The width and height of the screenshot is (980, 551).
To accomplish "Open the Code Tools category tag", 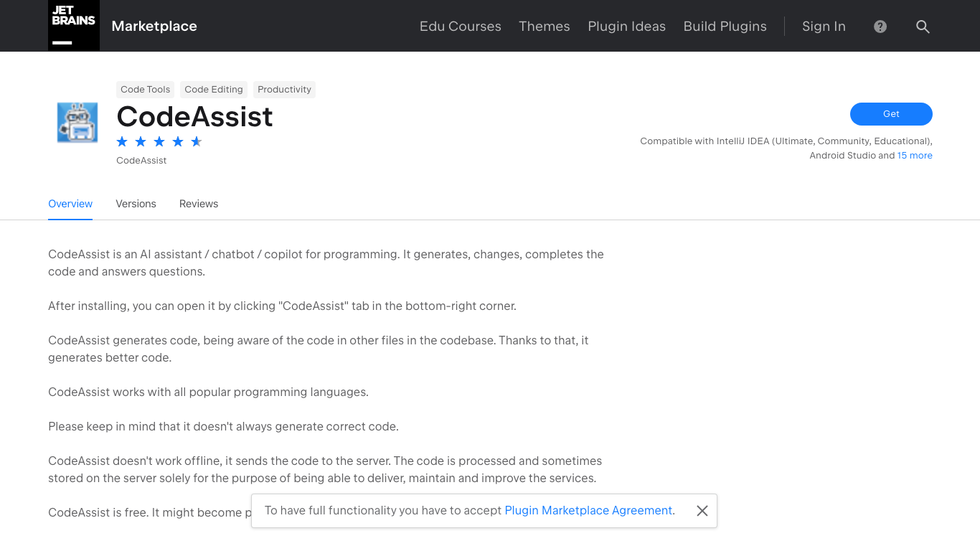I will pos(145,89).
